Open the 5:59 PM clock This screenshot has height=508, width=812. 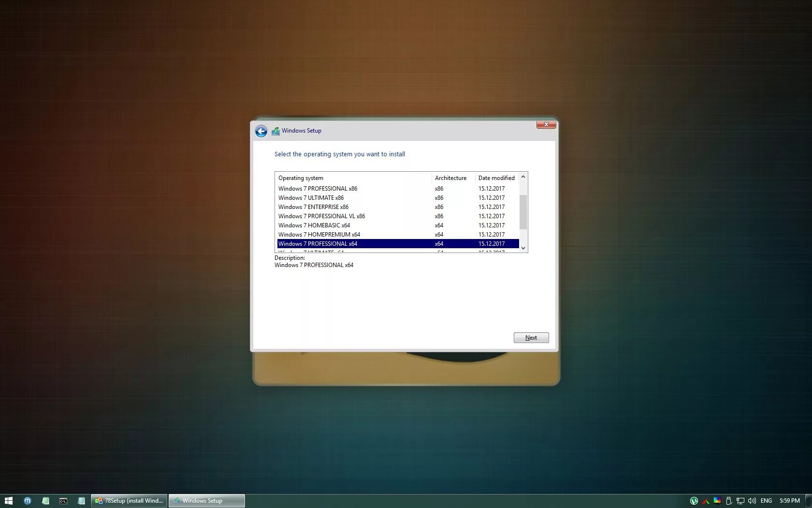(789, 501)
